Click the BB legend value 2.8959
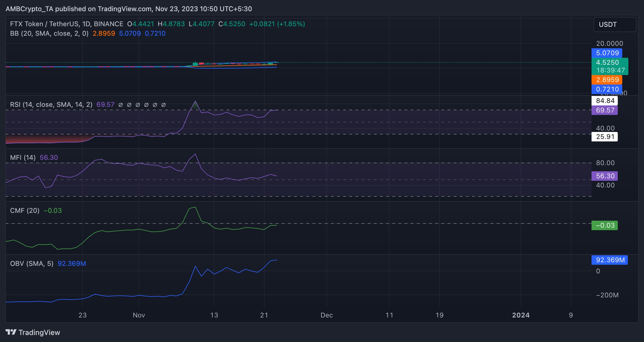Image resolution: width=644 pixels, height=342 pixels. tap(104, 33)
